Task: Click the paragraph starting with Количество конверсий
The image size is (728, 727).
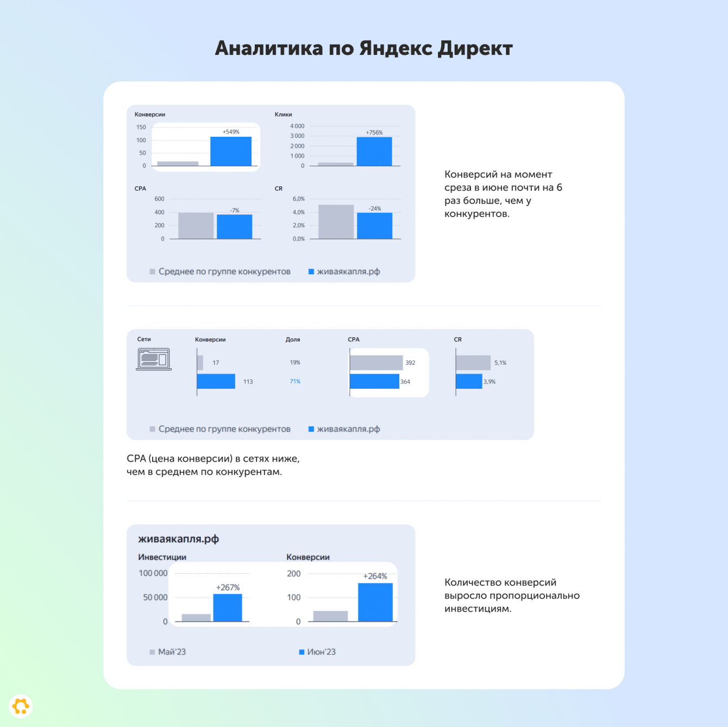Action: [512, 596]
